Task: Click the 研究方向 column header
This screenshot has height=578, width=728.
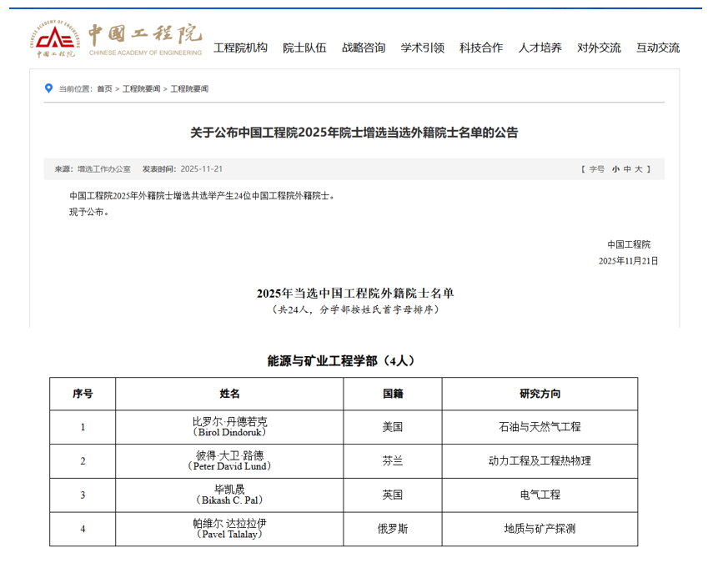Action: (540, 394)
